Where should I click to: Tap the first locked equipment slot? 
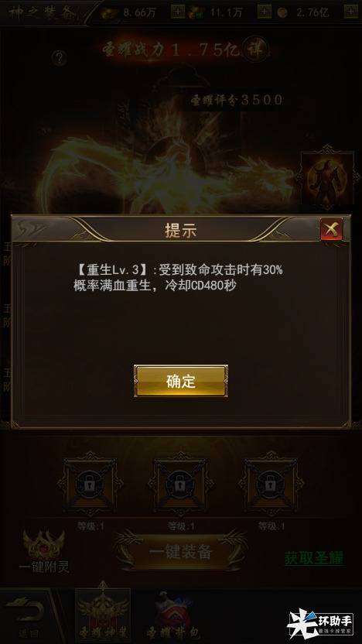coord(90,485)
